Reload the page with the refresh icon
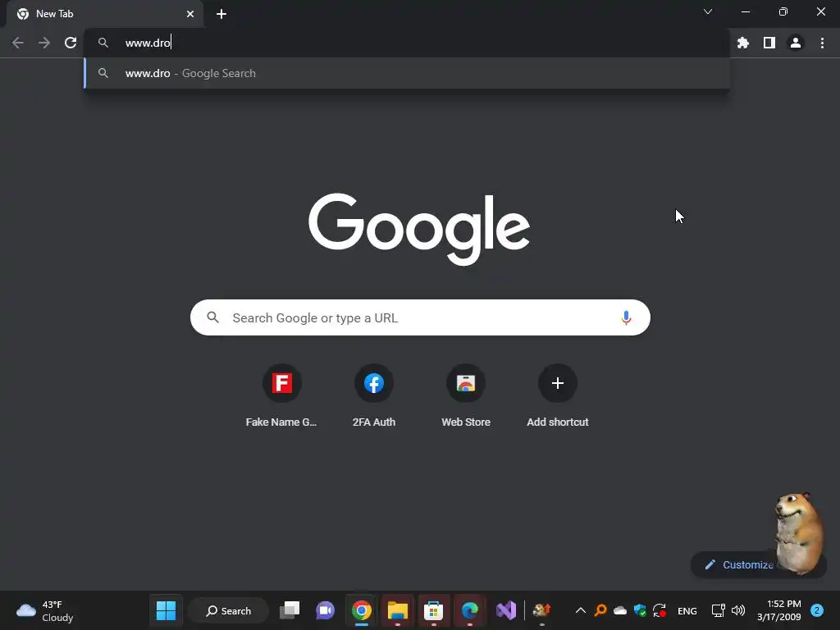Screen dimensions: 840x630 (71, 43)
